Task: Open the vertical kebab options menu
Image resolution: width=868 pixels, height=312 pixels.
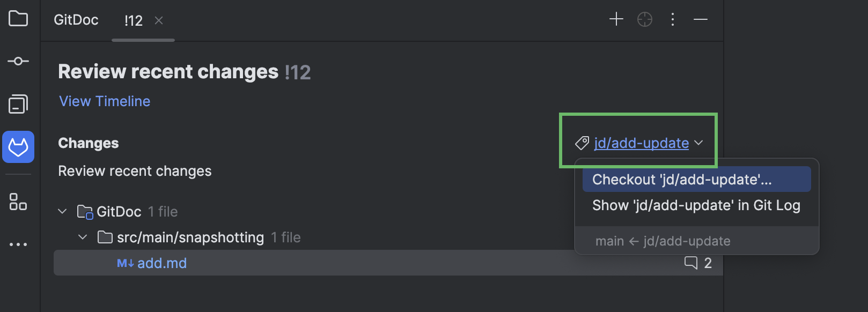Action: pyautogui.click(x=673, y=19)
